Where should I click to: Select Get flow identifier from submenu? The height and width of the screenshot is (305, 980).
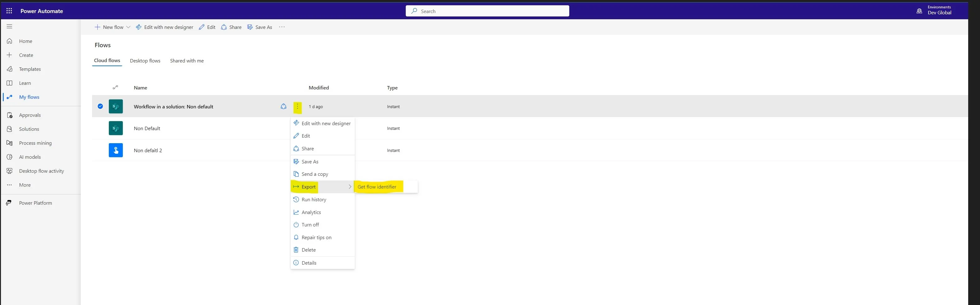pos(377,186)
